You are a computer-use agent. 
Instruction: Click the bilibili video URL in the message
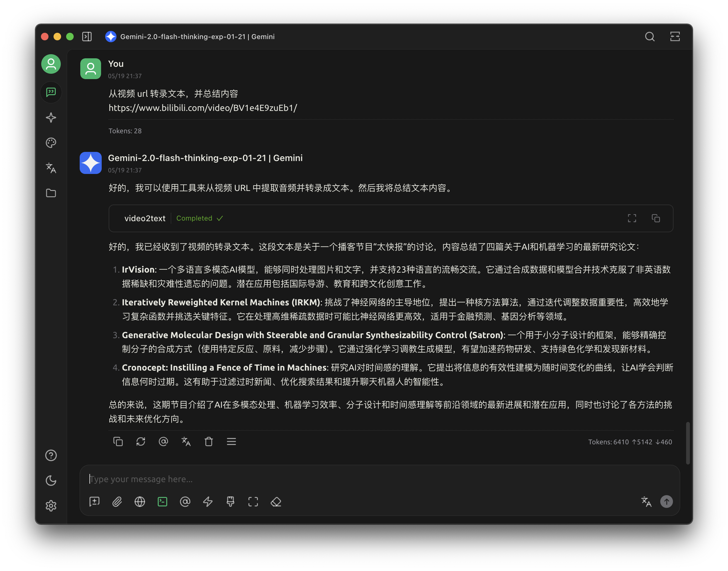(203, 108)
